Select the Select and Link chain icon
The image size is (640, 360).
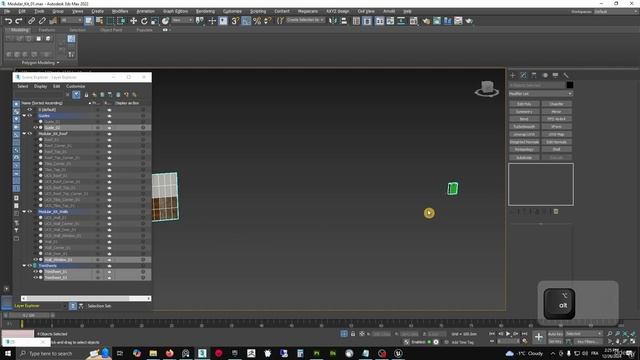coord(31,21)
